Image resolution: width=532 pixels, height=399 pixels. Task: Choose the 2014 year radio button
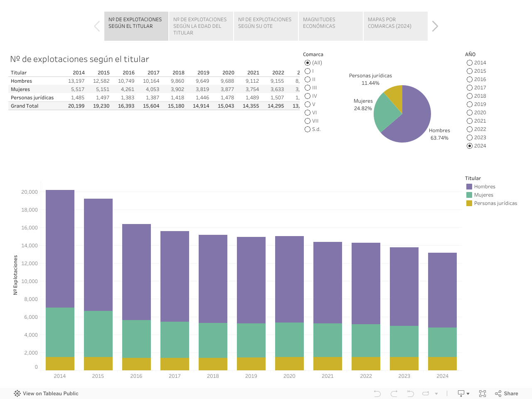pos(470,63)
